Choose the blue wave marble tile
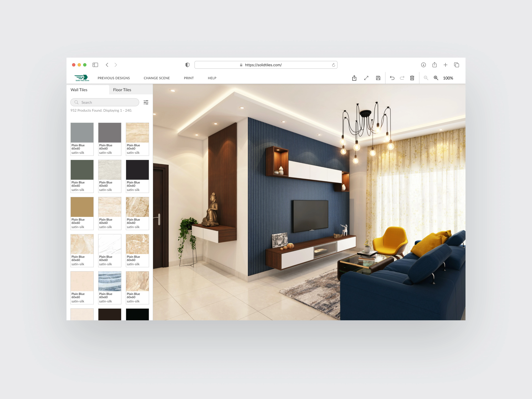Screen dimensions: 532x399 (x=110, y=281)
